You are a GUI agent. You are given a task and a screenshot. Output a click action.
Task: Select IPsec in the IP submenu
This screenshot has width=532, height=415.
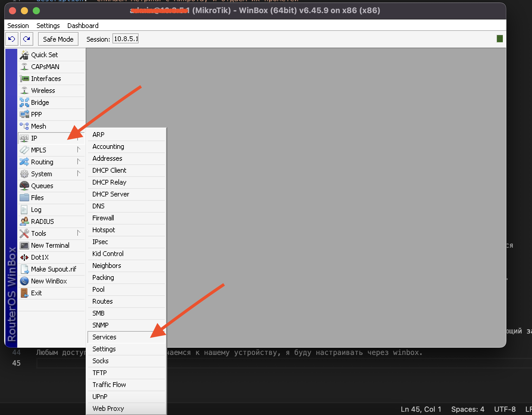point(126,242)
